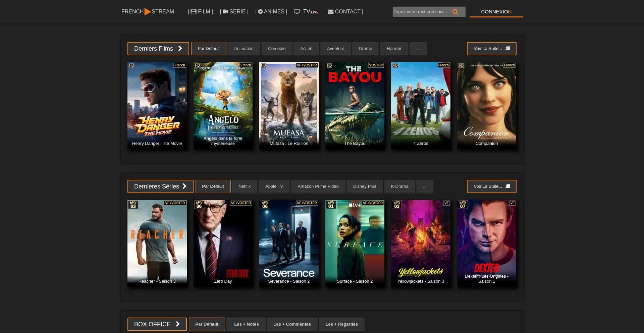The height and width of the screenshot is (333, 644).
Task: Show Les + Notés in Box Office
Action: [247, 324]
